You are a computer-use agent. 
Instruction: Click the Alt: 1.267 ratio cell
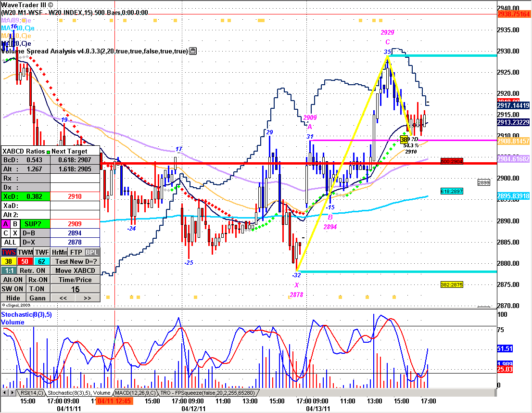pos(25,169)
